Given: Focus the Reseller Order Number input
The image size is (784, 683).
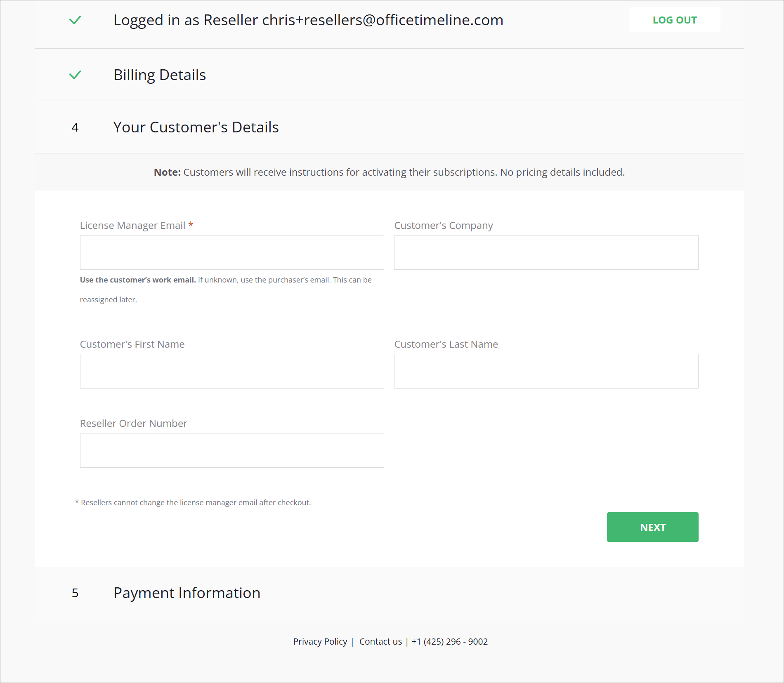Looking at the screenshot, I should [232, 450].
